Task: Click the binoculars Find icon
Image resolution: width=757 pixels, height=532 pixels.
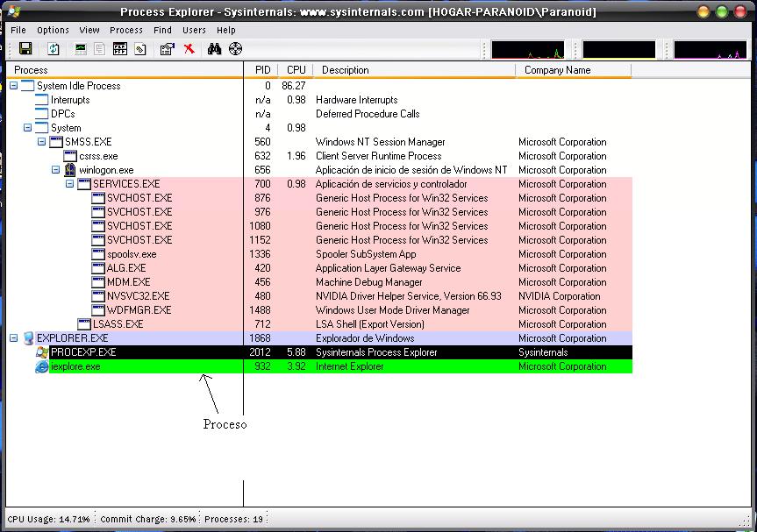Action: tap(214, 49)
